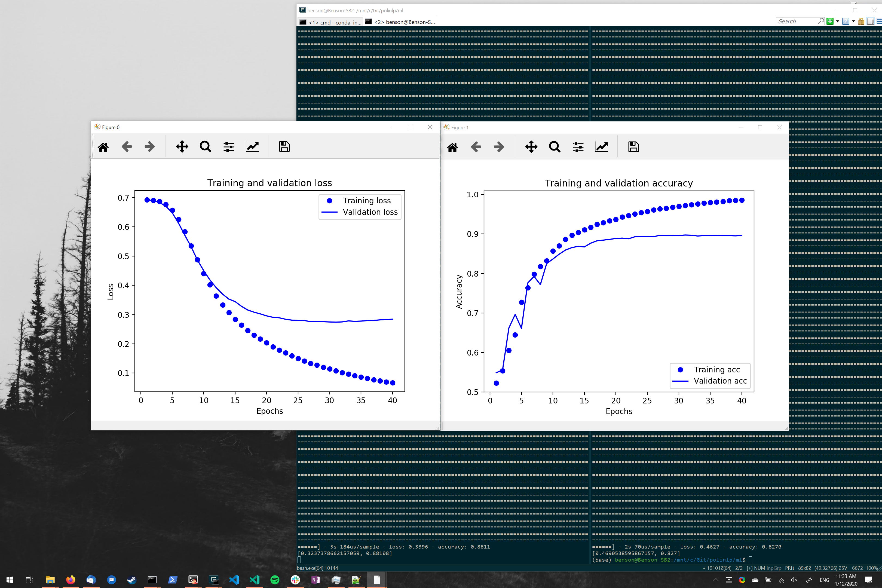The height and width of the screenshot is (588, 882).
Task: Select the Pan tool in Figure 0
Action: tap(182, 147)
